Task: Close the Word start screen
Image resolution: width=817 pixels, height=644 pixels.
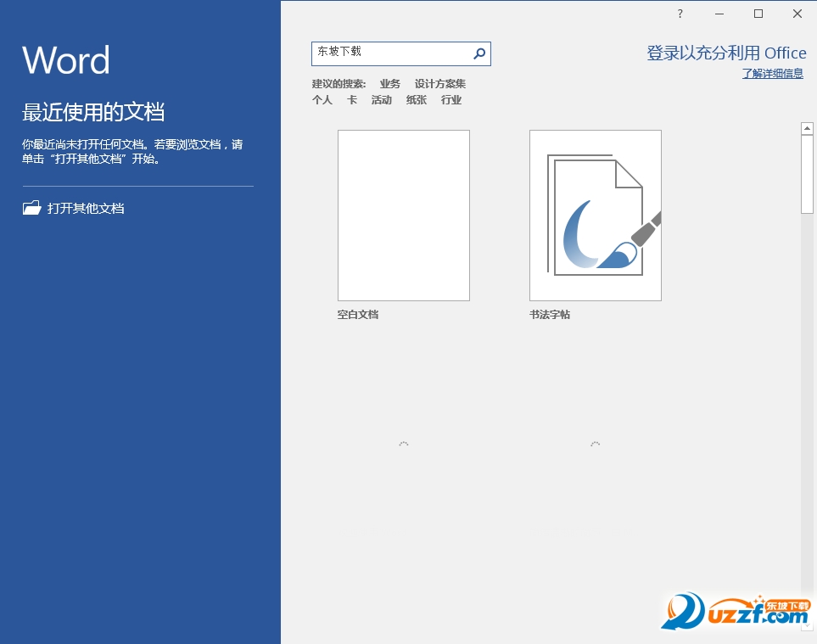Action: (x=797, y=14)
